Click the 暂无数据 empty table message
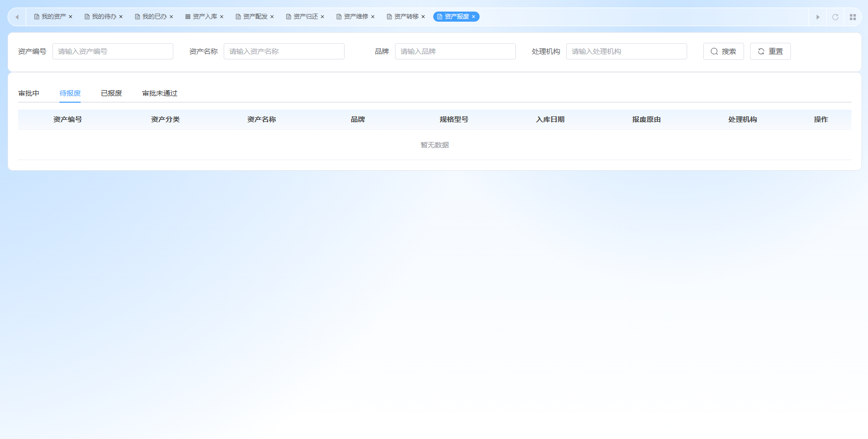Image resolution: width=868 pixels, height=439 pixels. pos(435,145)
